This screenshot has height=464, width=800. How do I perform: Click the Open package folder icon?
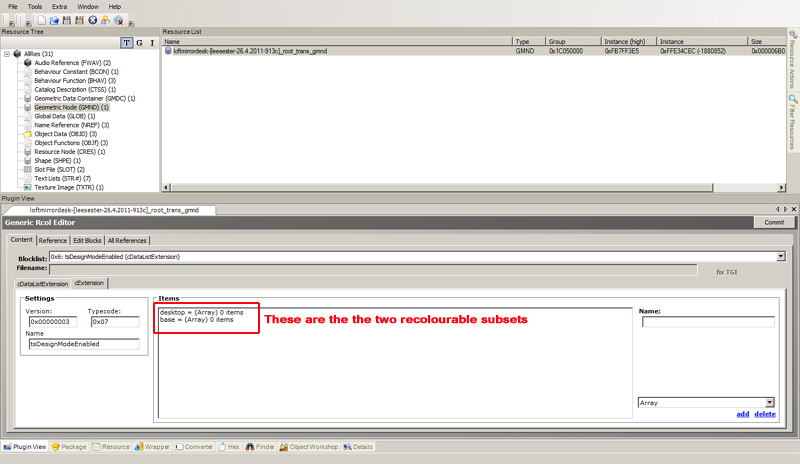(53, 19)
